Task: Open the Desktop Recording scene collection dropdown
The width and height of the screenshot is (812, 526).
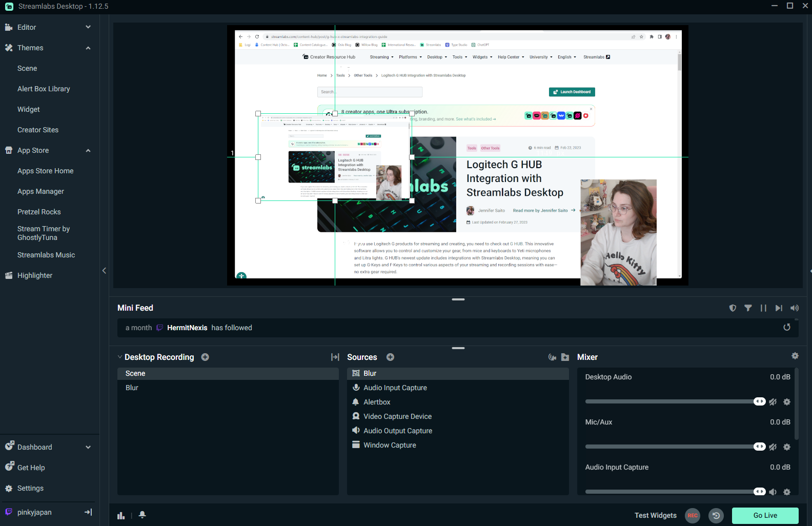Action: [x=156, y=357]
